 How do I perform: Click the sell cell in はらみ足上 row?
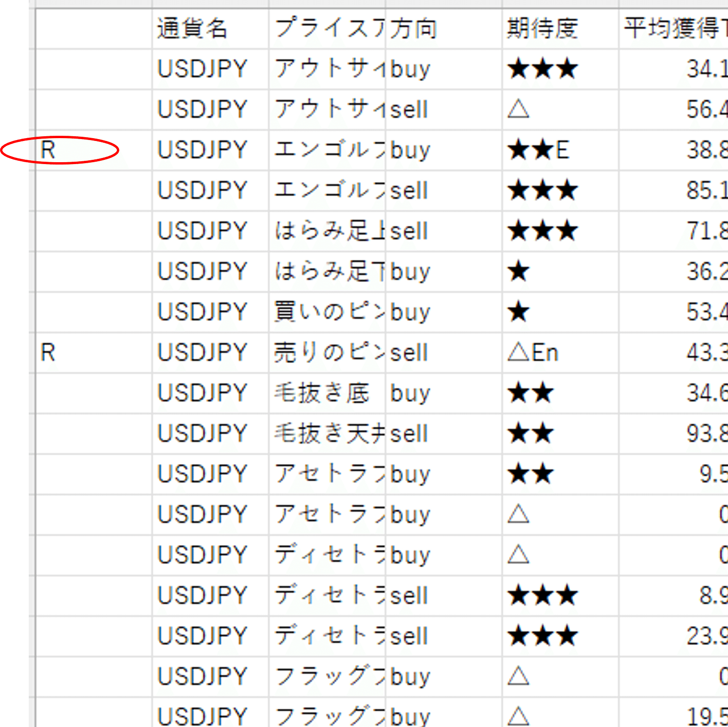point(443,231)
